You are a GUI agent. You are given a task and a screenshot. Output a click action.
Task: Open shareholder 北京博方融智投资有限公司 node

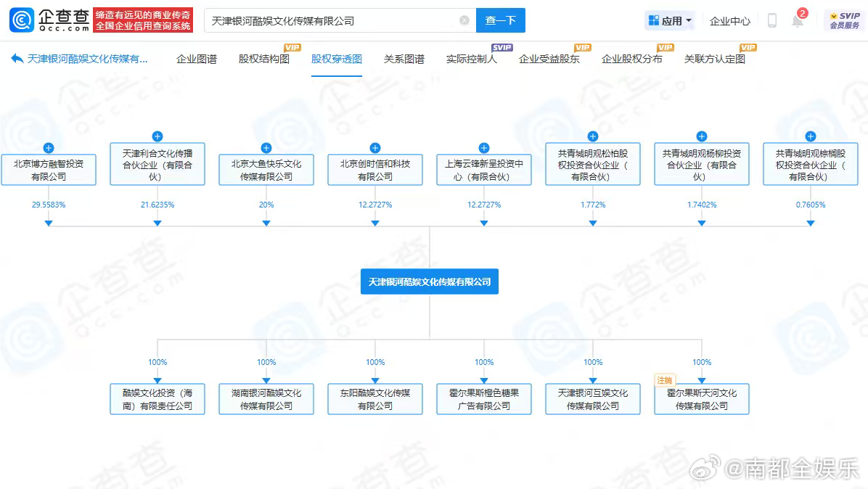coord(49,170)
